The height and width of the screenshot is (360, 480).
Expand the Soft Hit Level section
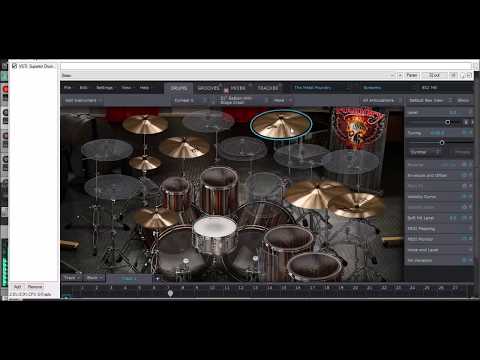(x=439, y=218)
